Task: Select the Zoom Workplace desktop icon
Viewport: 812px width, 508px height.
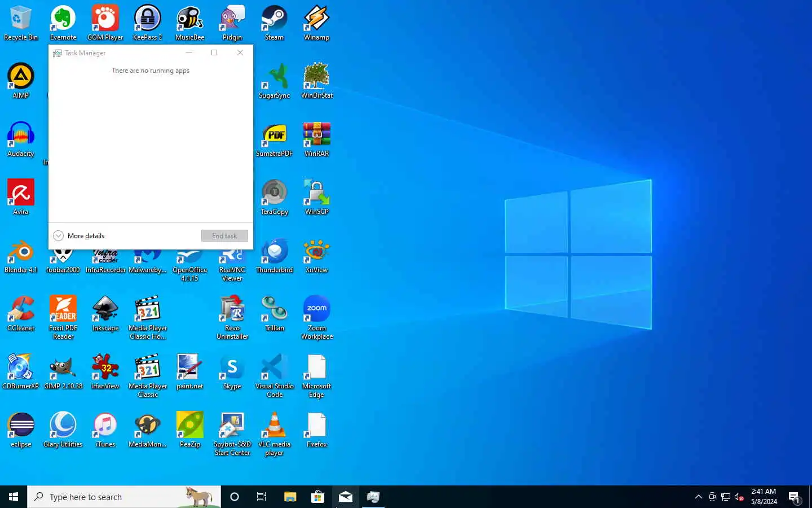Action: (317, 317)
